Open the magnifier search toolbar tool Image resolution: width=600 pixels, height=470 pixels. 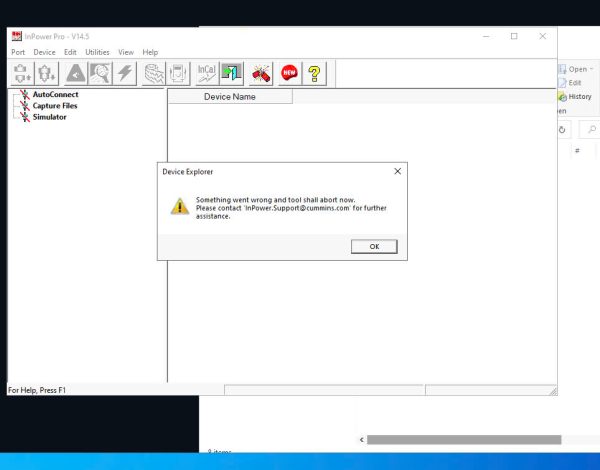click(100, 73)
